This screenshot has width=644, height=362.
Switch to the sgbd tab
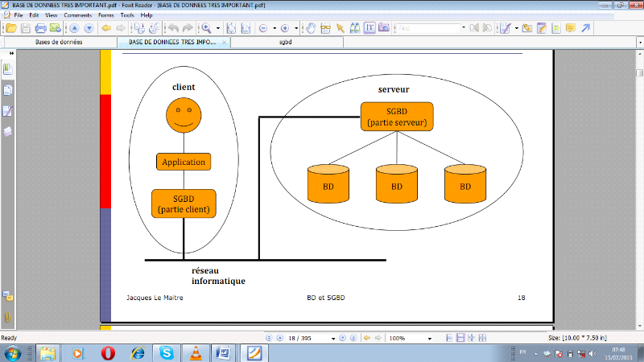285,41
